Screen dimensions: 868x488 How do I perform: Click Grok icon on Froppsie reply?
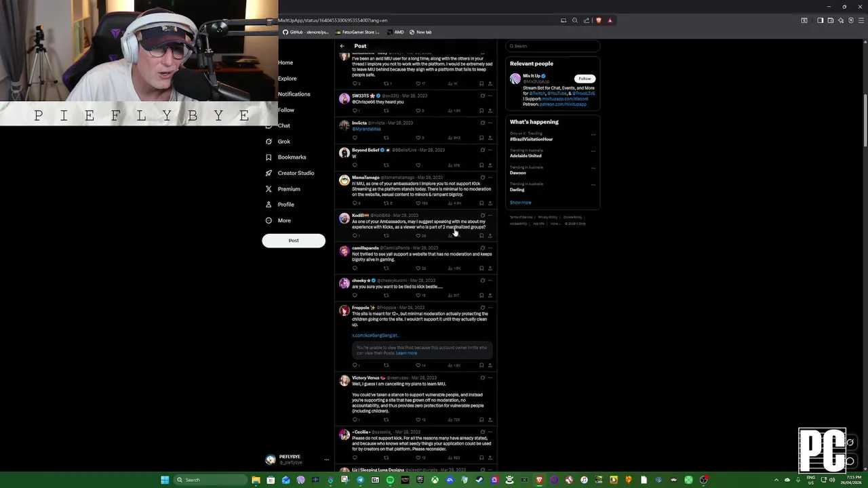pyautogui.click(x=482, y=307)
